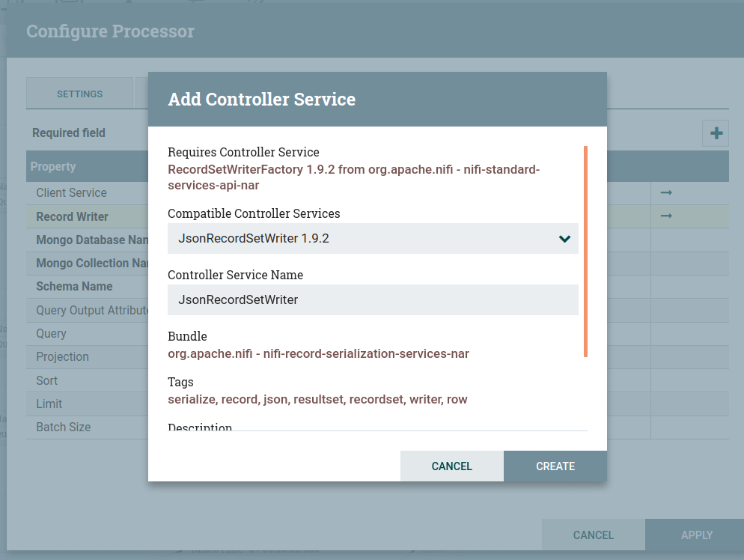
Task: Click the Record Writer go-to arrow
Action: 666,216
